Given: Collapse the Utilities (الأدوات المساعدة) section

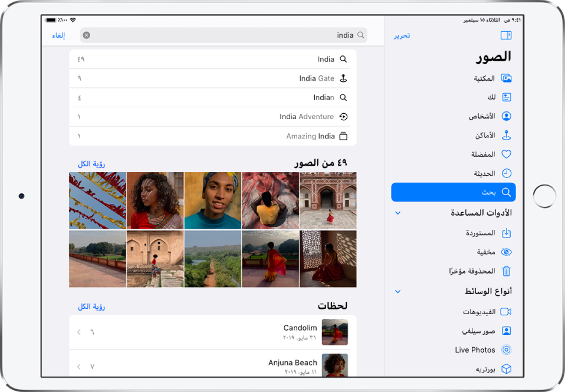Looking at the screenshot, I should click(x=398, y=213).
